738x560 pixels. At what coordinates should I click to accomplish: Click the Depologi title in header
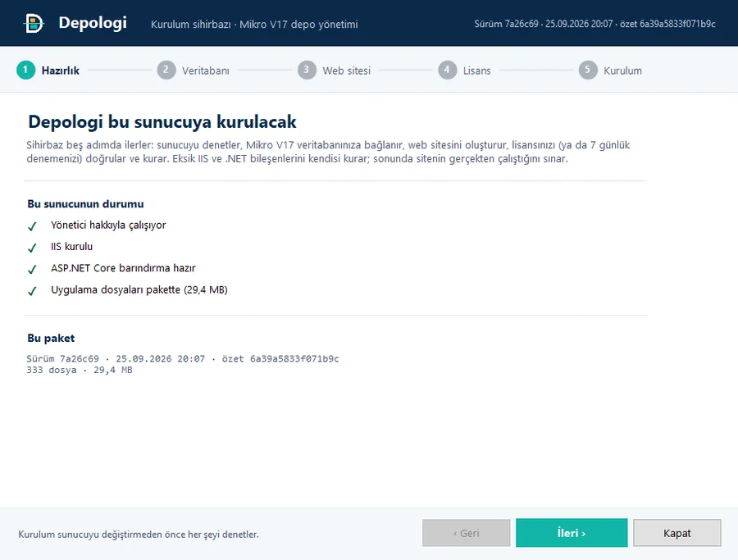(x=93, y=23)
